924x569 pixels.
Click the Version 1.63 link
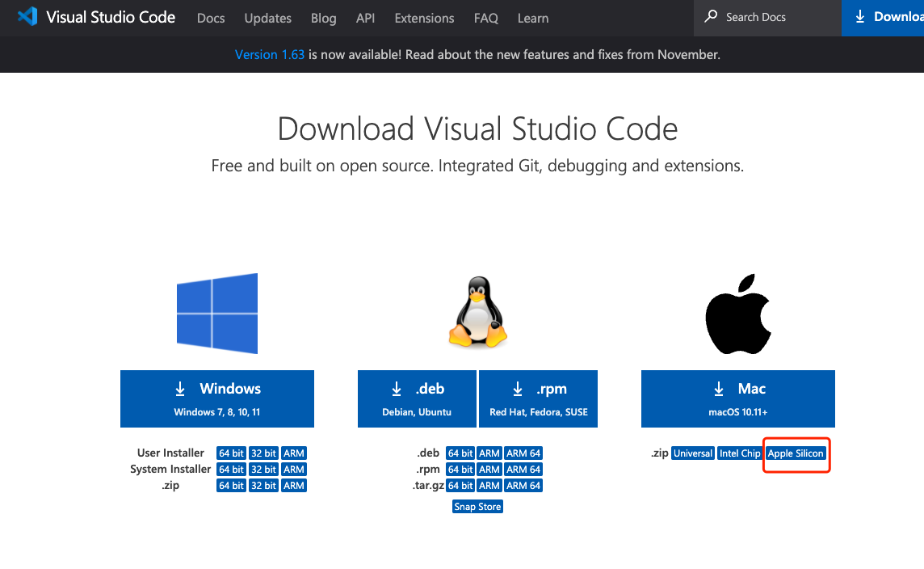(270, 55)
